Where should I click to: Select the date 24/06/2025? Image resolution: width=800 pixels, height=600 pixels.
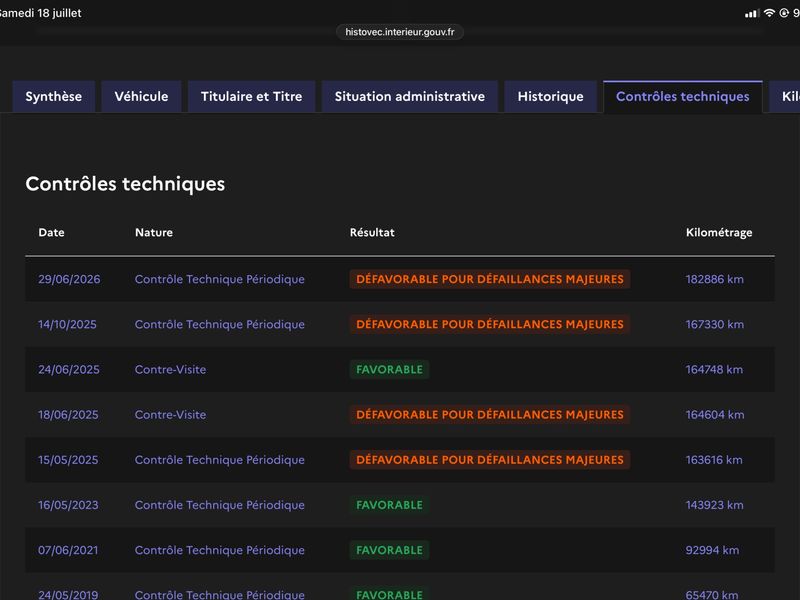click(69, 369)
